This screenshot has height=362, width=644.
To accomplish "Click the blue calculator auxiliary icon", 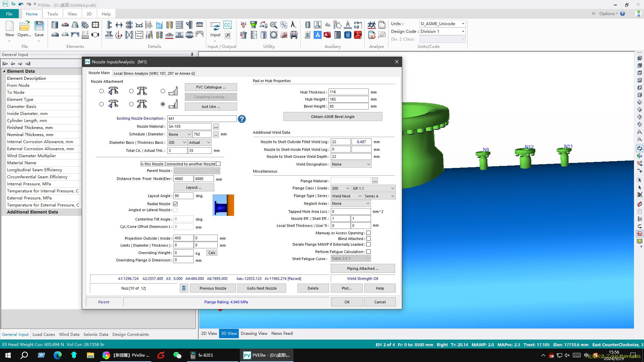I will click(x=348, y=35).
